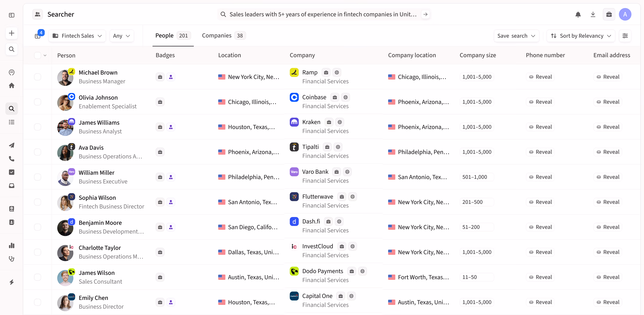Reveal William Miller's phone number

pyautogui.click(x=540, y=177)
